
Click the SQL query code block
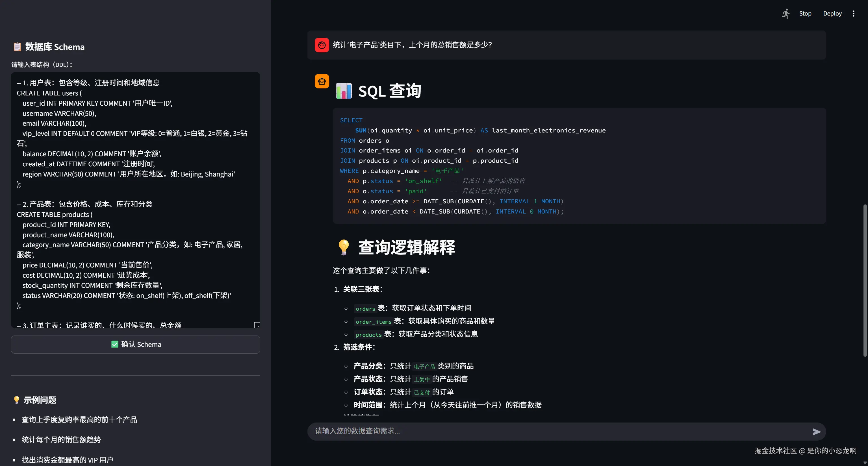click(579, 166)
